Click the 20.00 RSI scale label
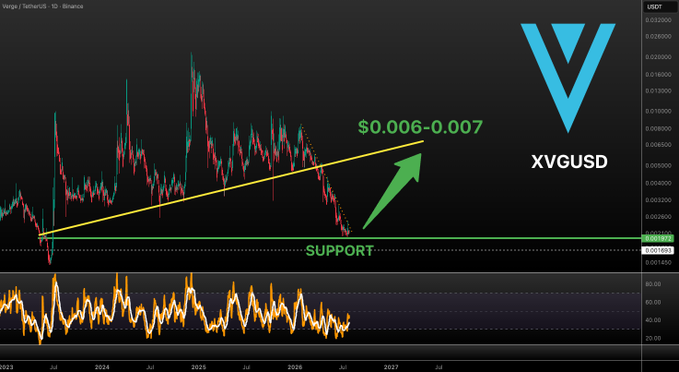The image size is (679, 372). click(653, 338)
